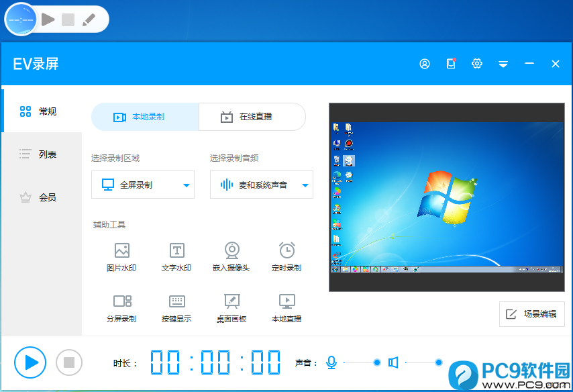Mute the system speaker icon

coord(393,362)
